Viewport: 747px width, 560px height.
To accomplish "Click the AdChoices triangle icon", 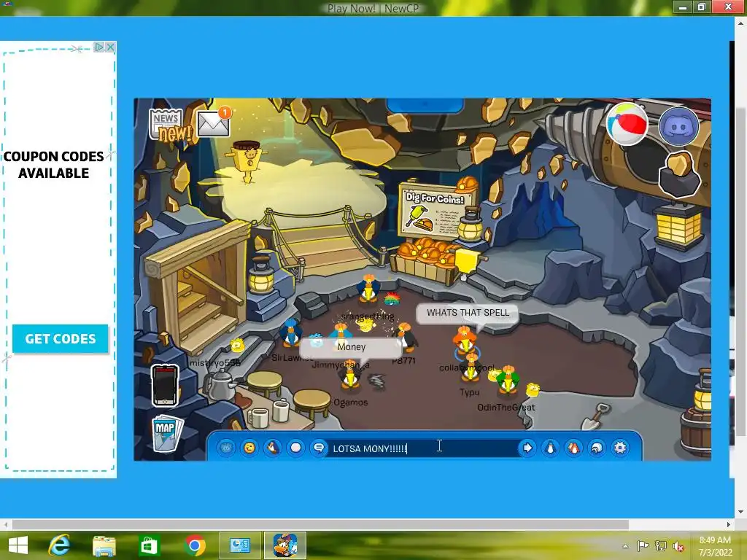I will pyautogui.click(x=99, y=47).
